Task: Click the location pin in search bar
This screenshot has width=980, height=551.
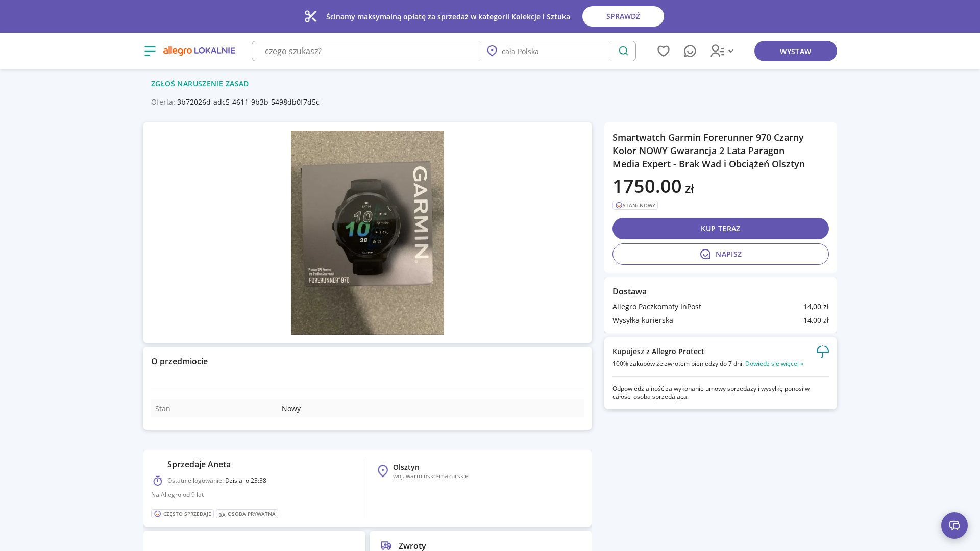Action: [x=492, y=51]
